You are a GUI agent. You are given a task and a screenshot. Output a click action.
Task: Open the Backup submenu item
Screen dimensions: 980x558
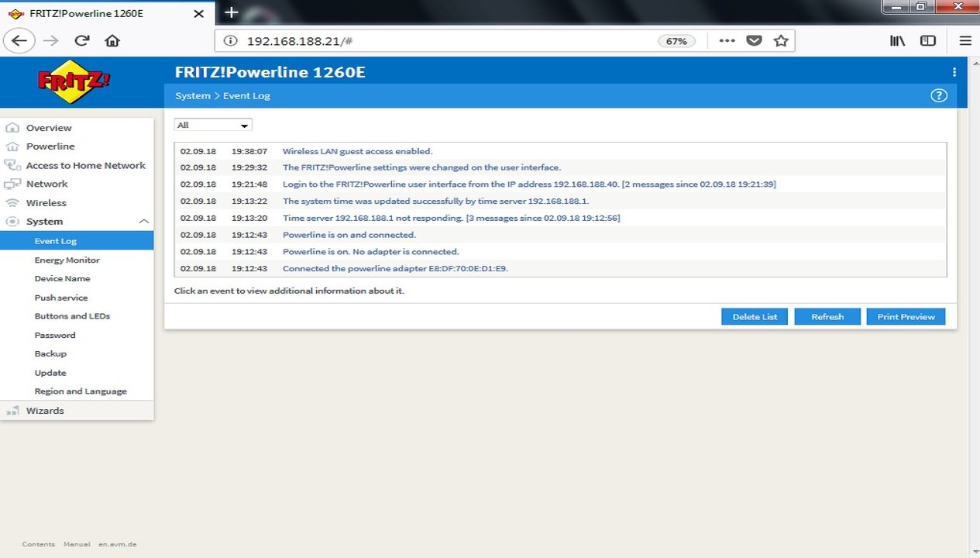[50, 354]
